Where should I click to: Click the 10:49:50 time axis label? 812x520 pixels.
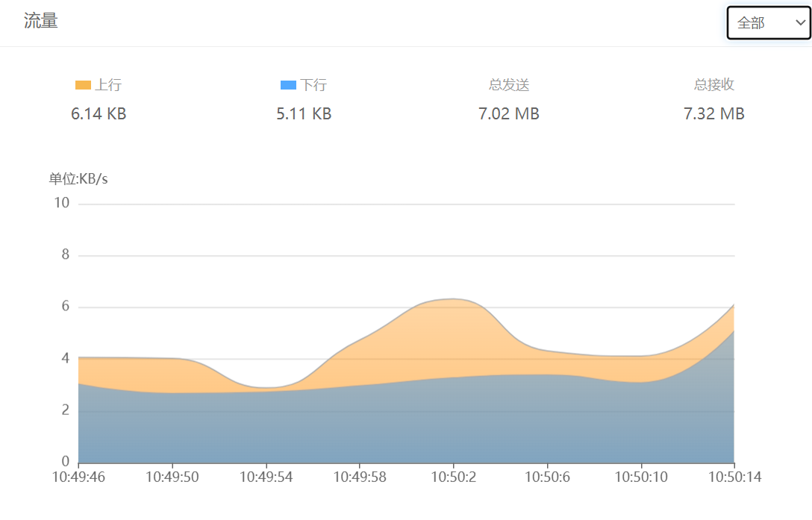172,477
